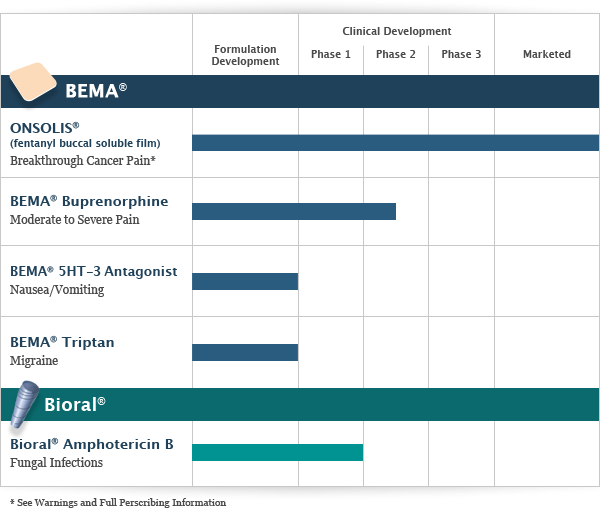Click the 'Migraine' indication text

point(34,360)
